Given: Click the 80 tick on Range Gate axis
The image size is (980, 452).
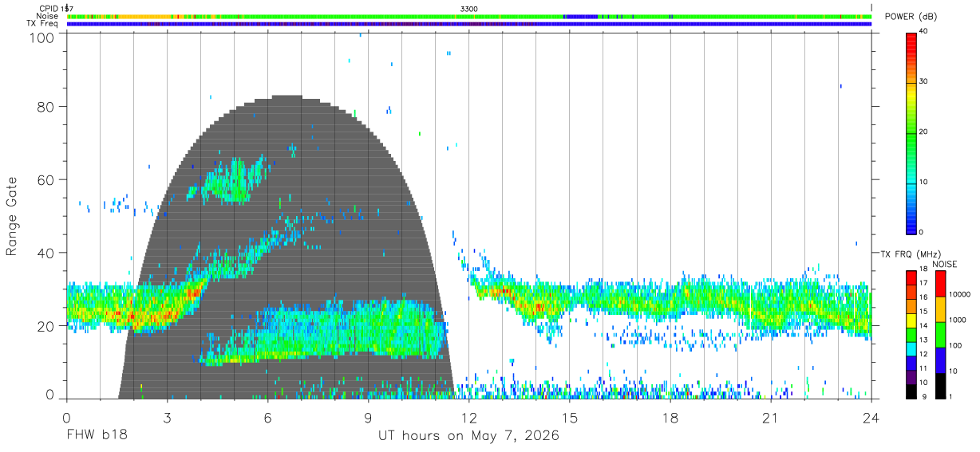Looking at the screenshot, I should point(46,107).
